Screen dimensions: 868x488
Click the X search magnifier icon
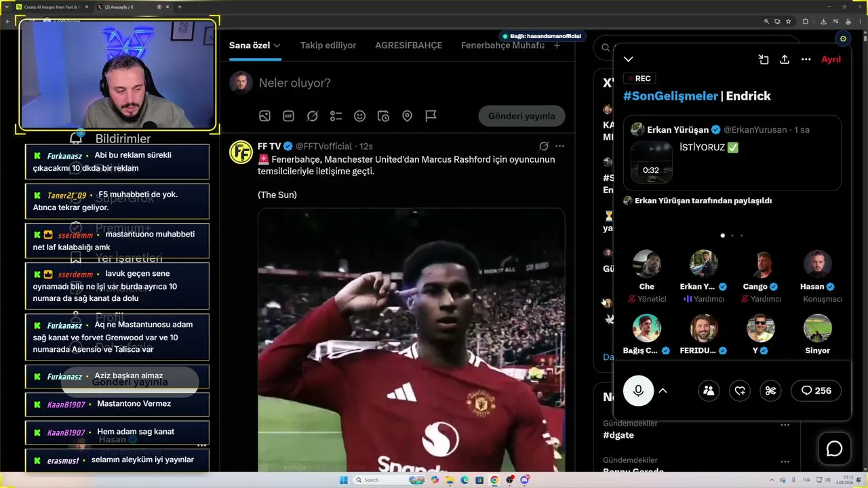(606, 47)
